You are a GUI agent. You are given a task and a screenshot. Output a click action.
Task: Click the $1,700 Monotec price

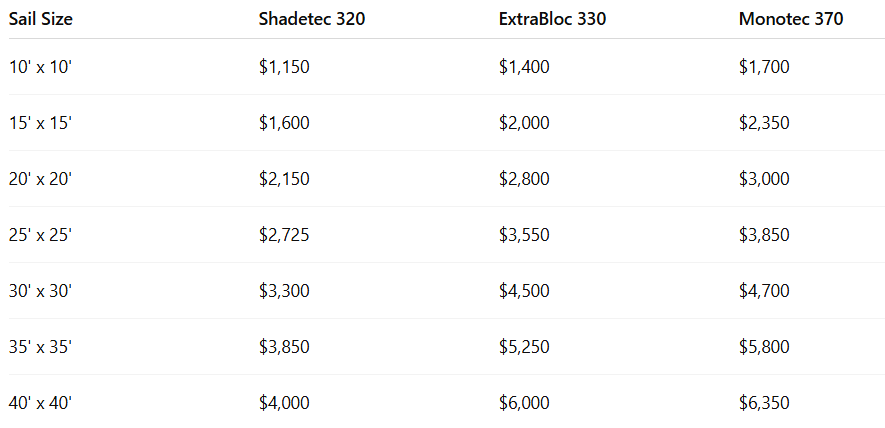[x=764, y=67]
